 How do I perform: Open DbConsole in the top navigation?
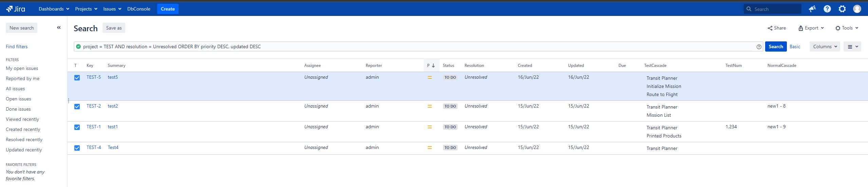[139, 9]
